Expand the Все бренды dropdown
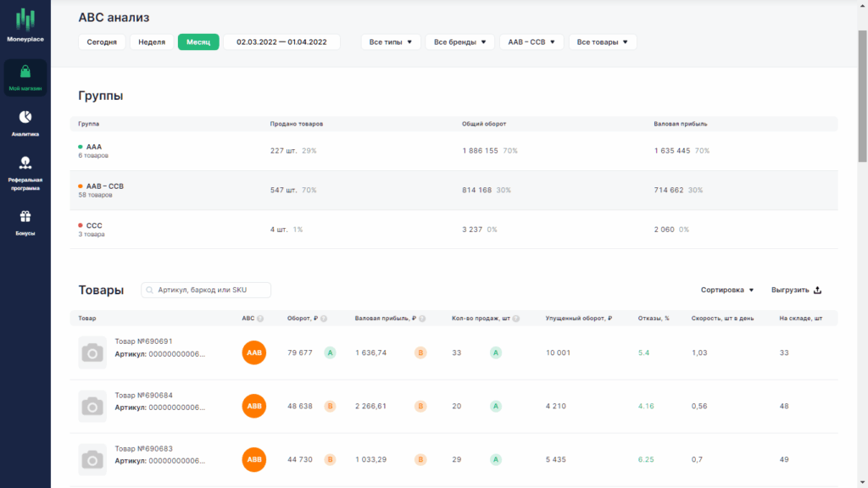868x488 pixels. [x=459, y=42]
